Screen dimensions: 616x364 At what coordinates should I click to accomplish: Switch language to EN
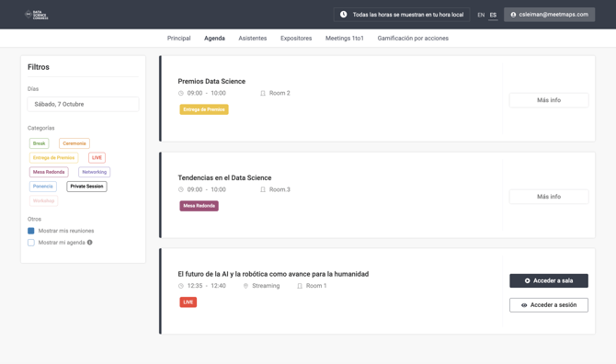click(481, 15)
